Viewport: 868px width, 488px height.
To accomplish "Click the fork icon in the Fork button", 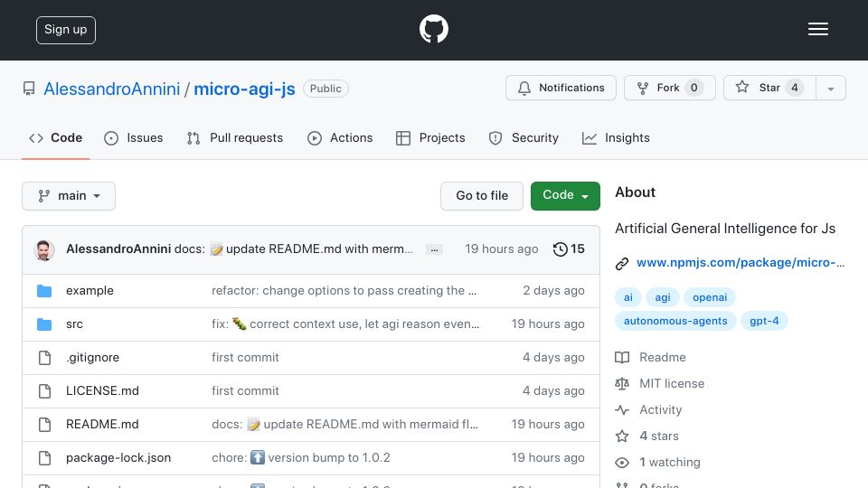I will [x=643, y=88].
